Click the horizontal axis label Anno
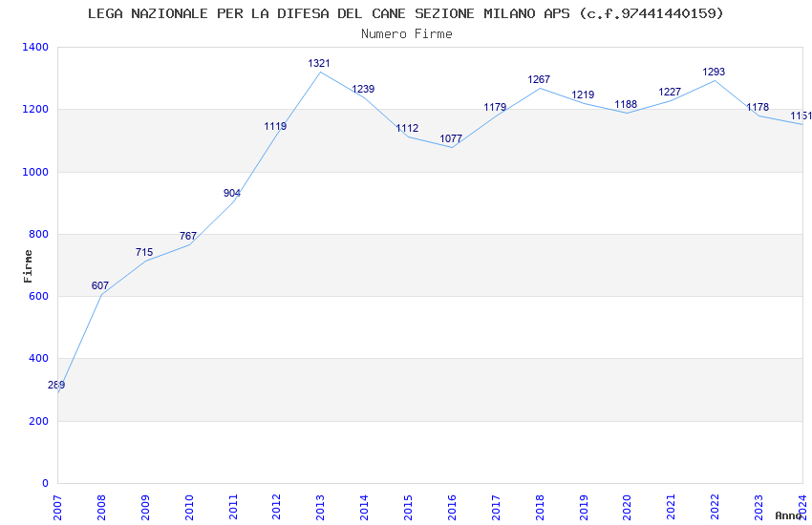Viewport: 812px width, 525px height. (788, 515)
